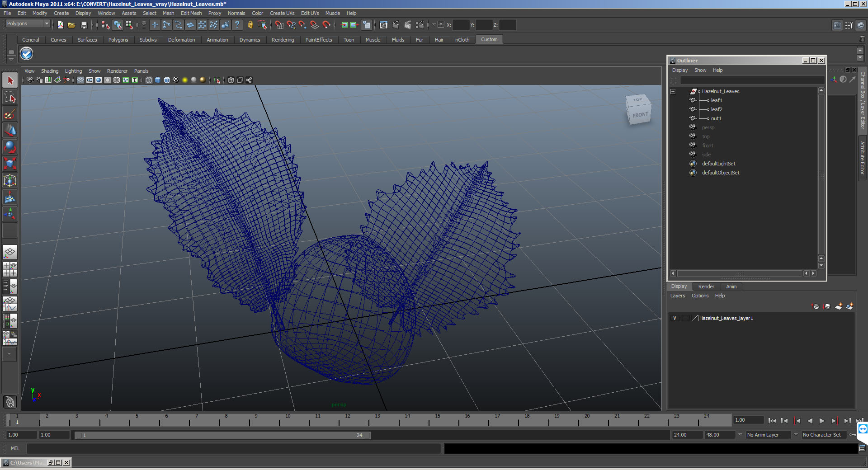The image size is (868, 470).
Task: Toggle visibility V of Hazelnut_Leaves_layer1
Action: [675, 318]
